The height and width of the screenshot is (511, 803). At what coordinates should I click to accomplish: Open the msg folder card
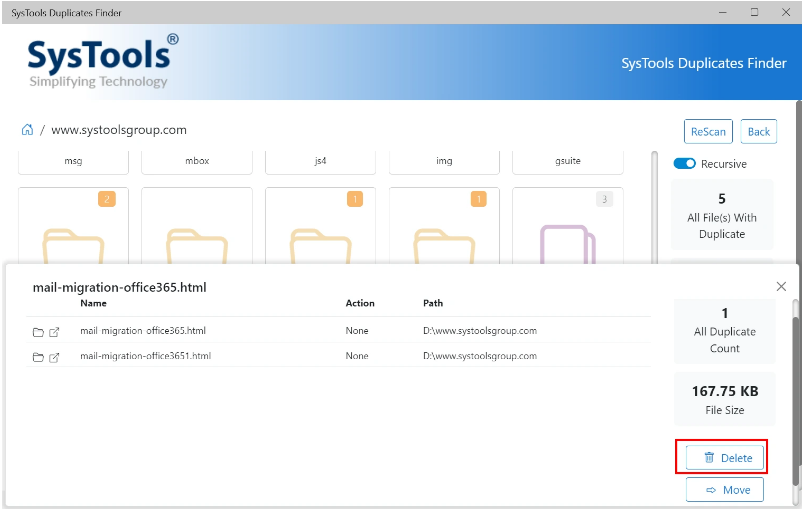point(73,162)
